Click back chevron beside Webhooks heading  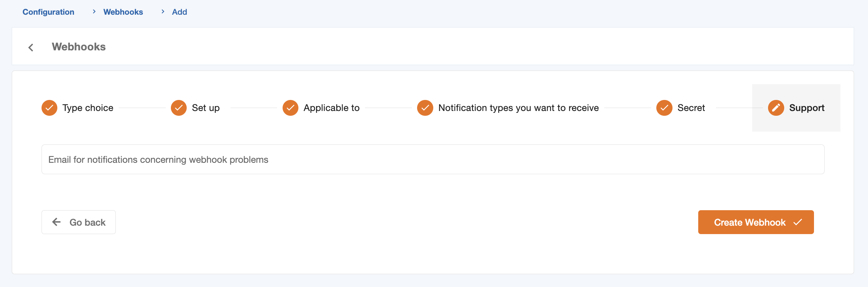coord(31,47)
